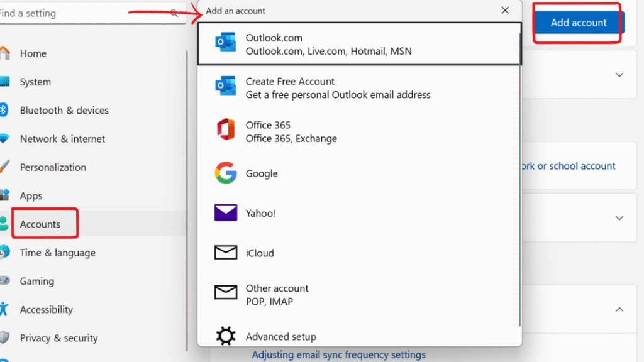Click the iCloud envelope icon
The height and width of the screenshot is (362, 644).
coord(226,253)
